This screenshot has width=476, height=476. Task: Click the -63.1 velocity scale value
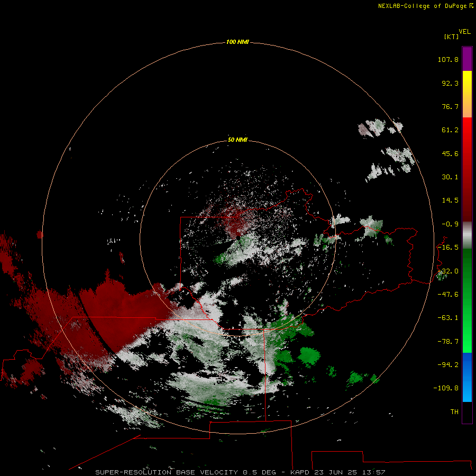point(448,318)
